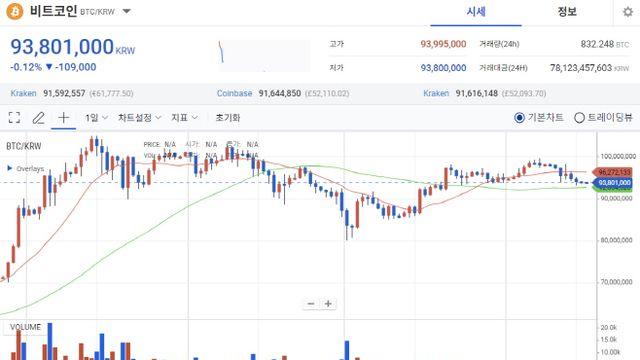Zoom out chart with minus button
The height and width of the screenshot is (360, 640).
click(x=311, y=304)
